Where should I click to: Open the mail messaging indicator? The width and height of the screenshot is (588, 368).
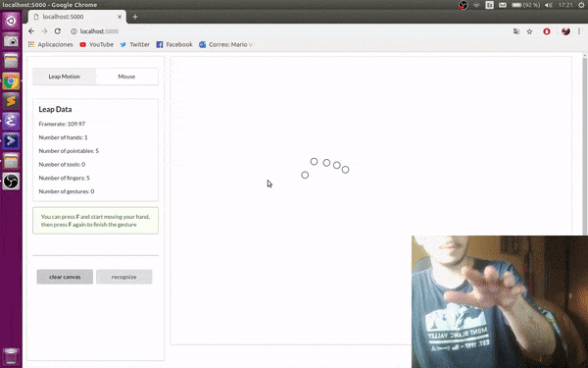(x=503, y=5)
